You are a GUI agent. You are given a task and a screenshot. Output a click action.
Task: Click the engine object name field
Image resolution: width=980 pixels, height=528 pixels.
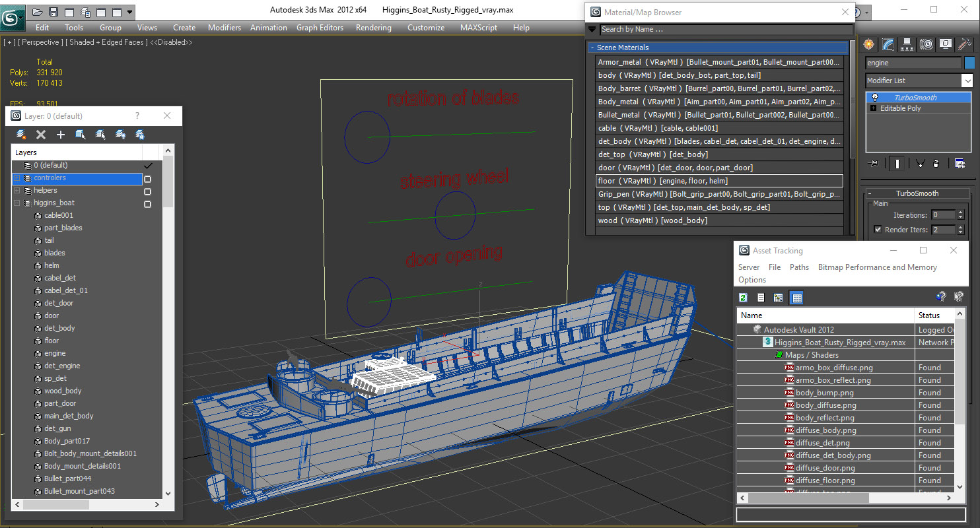[x=913, y=63]
